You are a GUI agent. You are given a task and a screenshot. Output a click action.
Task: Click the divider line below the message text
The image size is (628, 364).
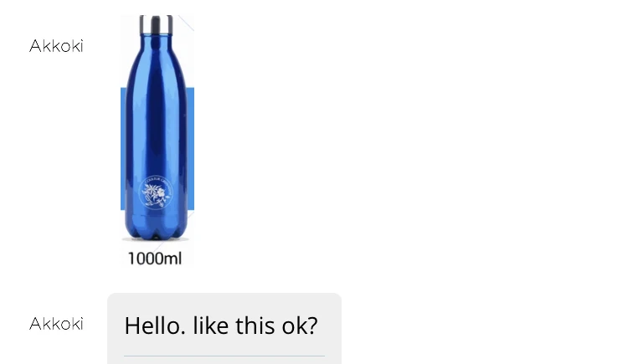coord(224,356)
